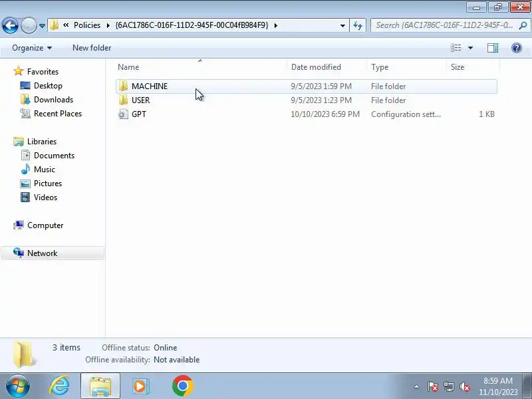Launch Internet Explorer from the taskbar
The height and width of the screenshot is (399, 532).
[x=59, y=386]
